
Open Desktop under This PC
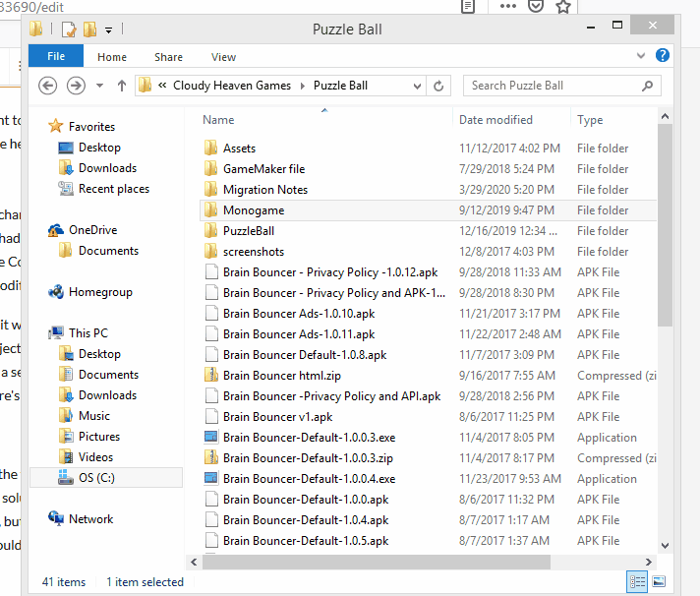point(99,354)
